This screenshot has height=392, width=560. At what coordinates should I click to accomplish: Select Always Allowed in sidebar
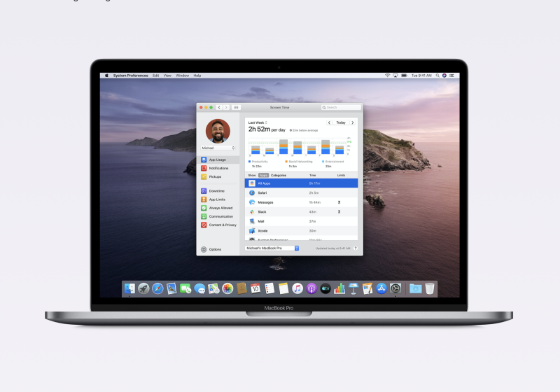pos(220,208)
